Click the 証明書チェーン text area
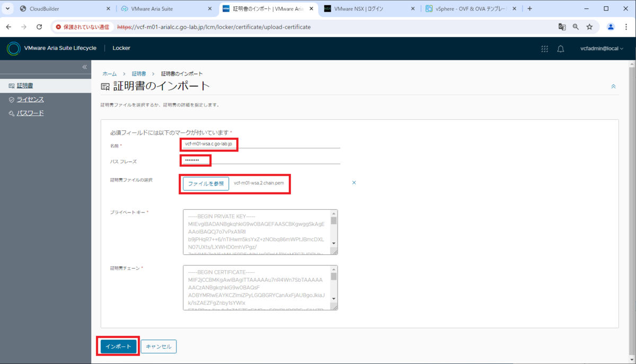The image size is (636, 364). click(x=260, y=287)
